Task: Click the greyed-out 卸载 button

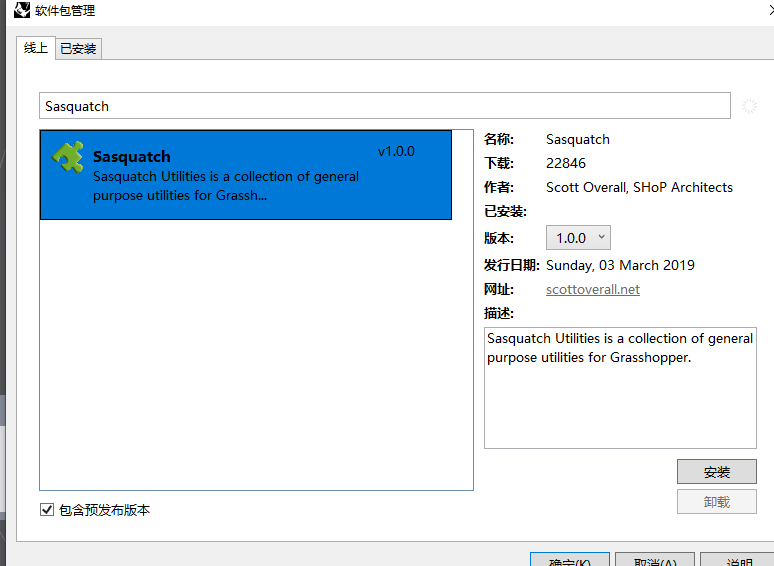Action: coord(716,502)
